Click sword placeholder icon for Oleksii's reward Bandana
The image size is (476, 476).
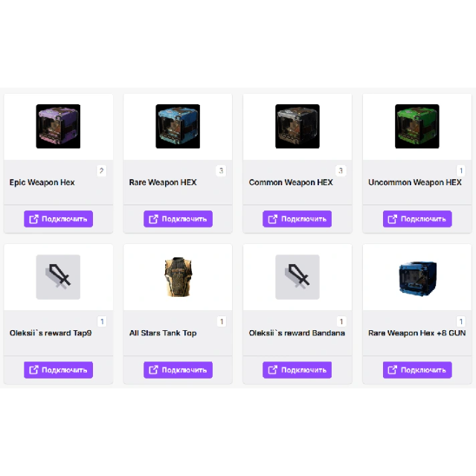[297, 277]
